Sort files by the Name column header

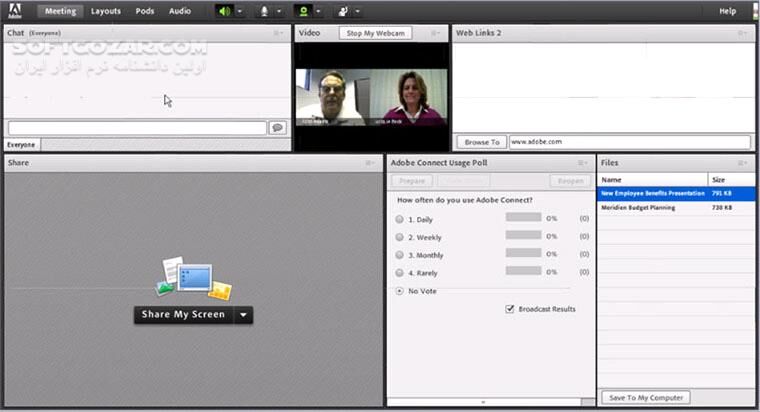(652, 179)
